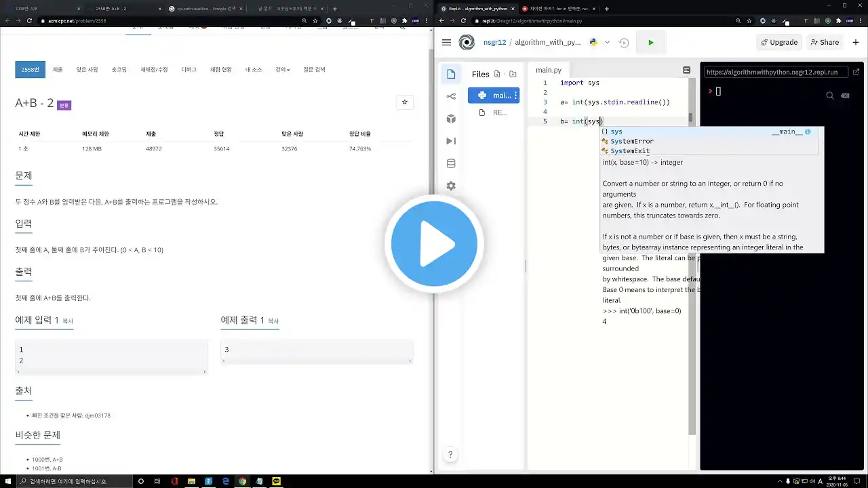
Task: Open the 질문 검색 tab
Action: click(x=314, y=69)
